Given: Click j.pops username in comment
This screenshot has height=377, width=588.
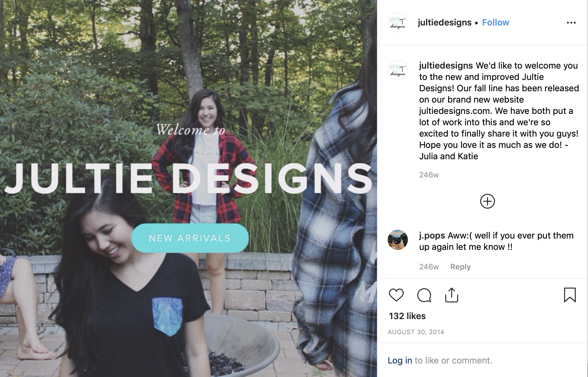Looking at the screenshot, I should pyautogui.click(x=432, y=235).
